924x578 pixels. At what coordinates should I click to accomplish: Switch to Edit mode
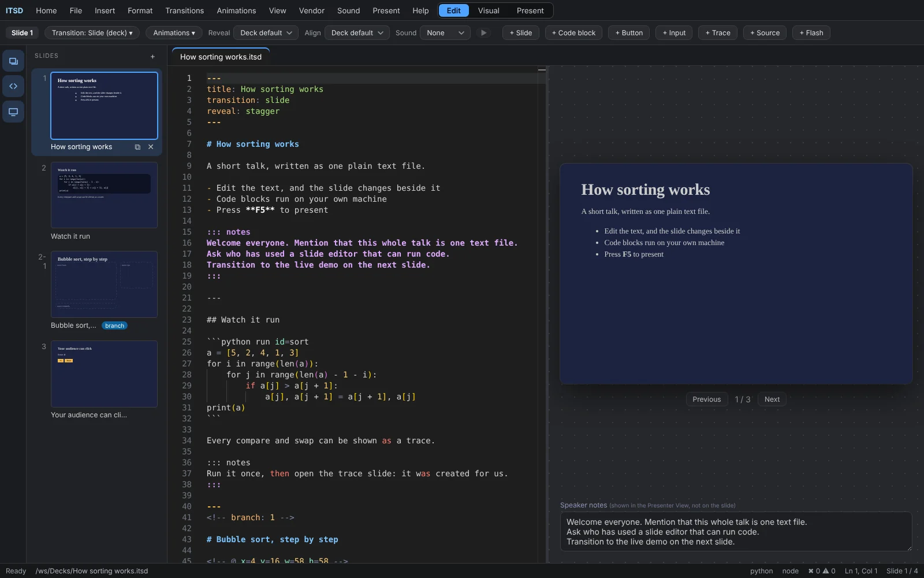click(453, 10)
